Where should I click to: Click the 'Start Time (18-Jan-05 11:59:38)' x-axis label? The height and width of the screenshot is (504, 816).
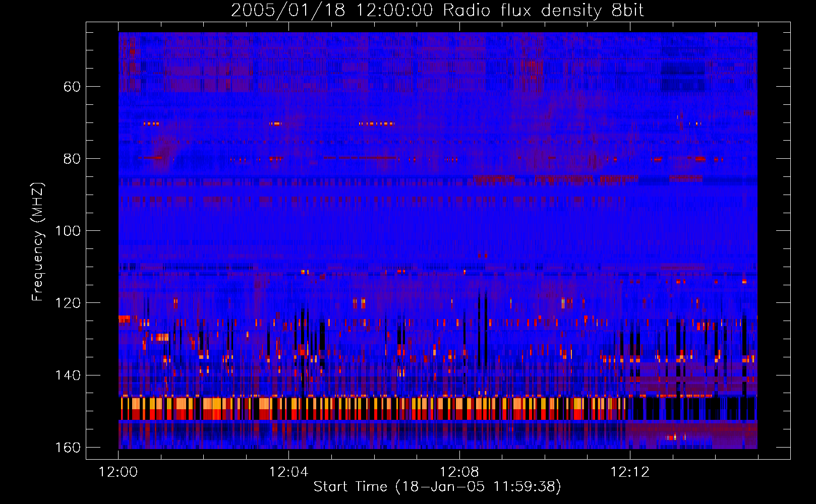[437, 487]
